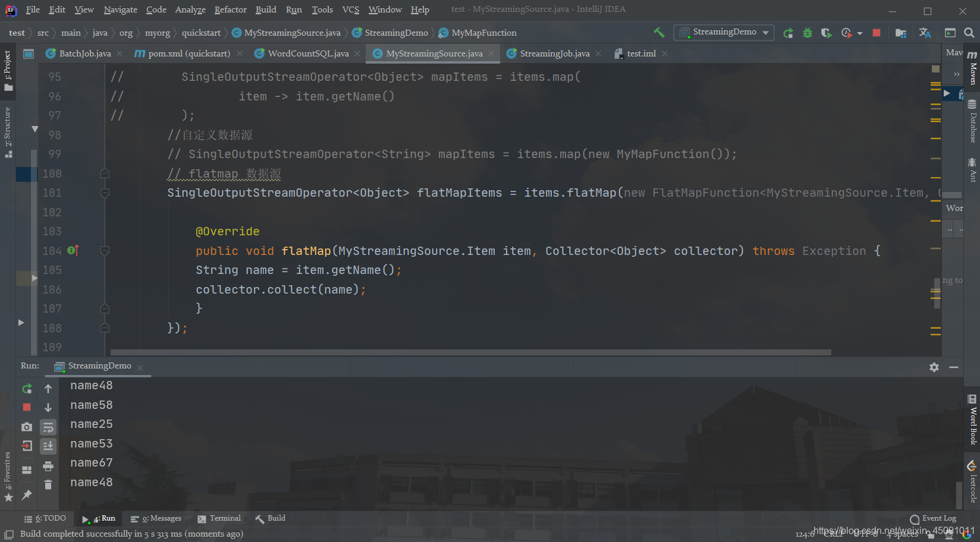Clear console with trash icon
The width and height of the screenshot is (980, 542).
pos(48,485)
